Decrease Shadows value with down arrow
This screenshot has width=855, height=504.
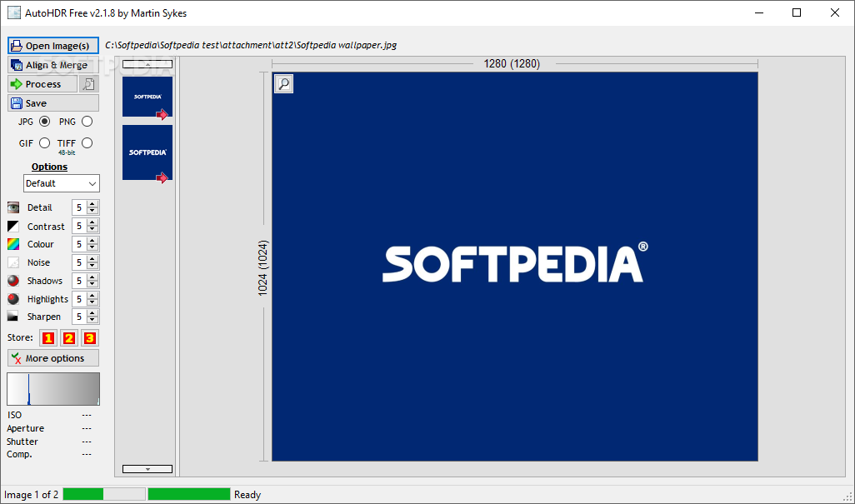[92, 284]
